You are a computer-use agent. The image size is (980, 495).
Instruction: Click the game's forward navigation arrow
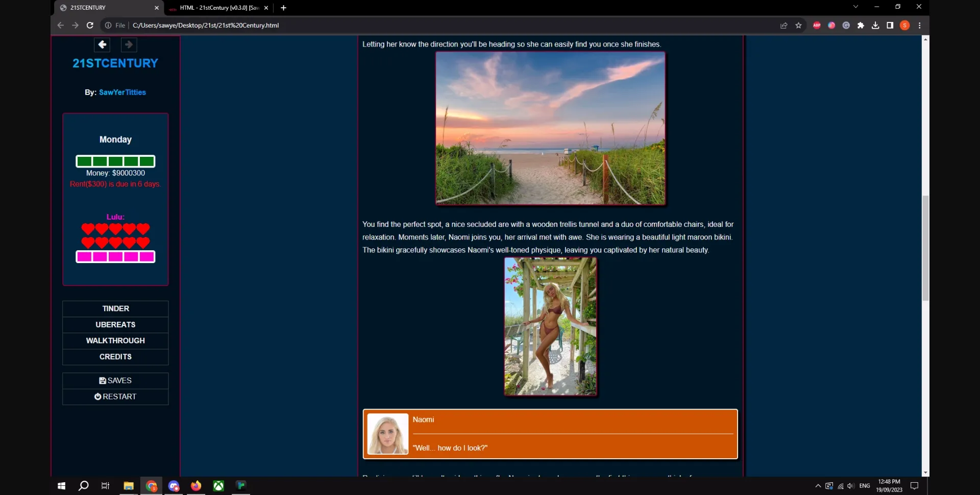point(129,45)
